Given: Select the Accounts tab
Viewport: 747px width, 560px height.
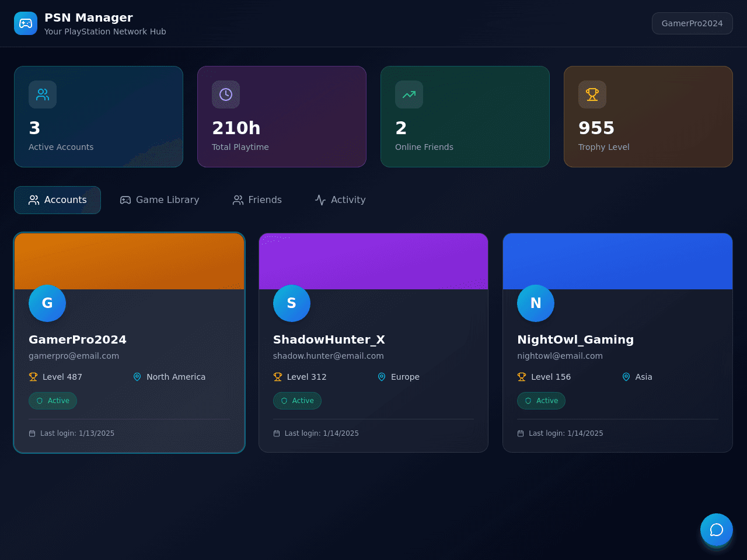Looking at the screenshot, I should [x=58, y=200].
